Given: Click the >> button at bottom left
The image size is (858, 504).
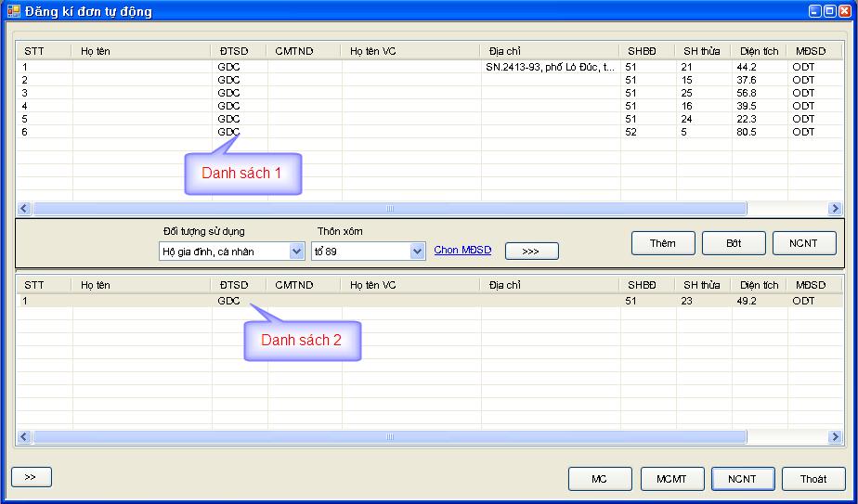Looking at the screenshot, I should [31, 477].
